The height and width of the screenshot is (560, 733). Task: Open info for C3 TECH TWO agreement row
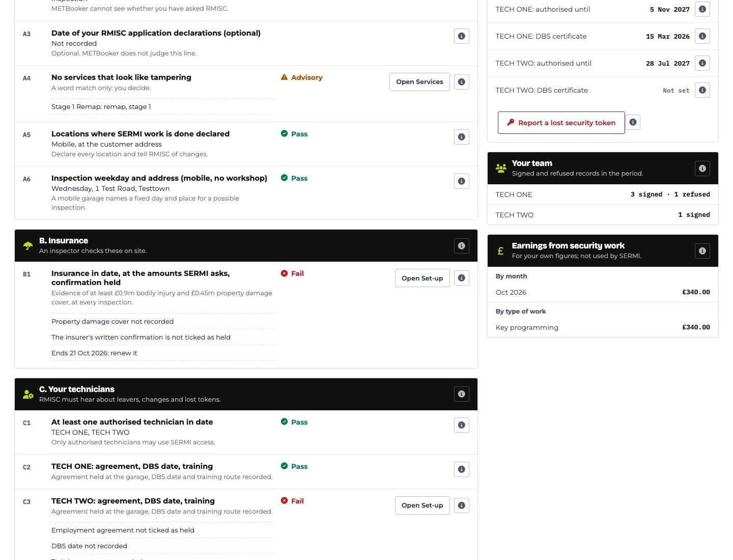tap(462, 506)
